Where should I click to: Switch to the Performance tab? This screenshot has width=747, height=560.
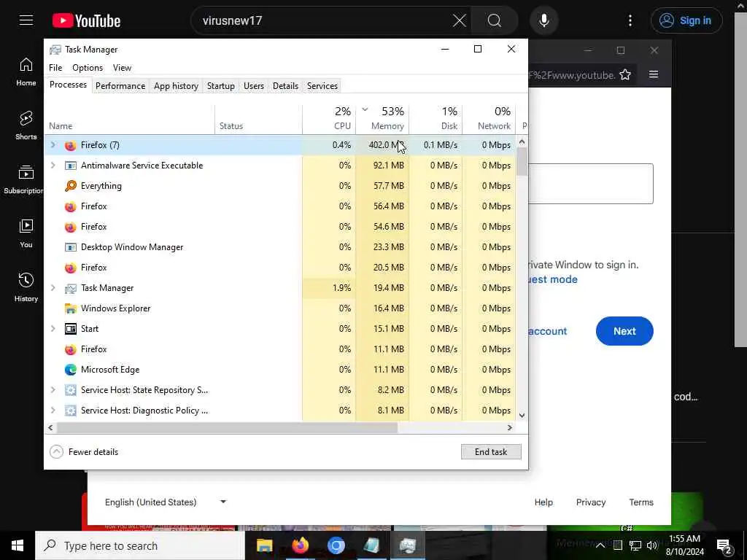coord(120,86)
